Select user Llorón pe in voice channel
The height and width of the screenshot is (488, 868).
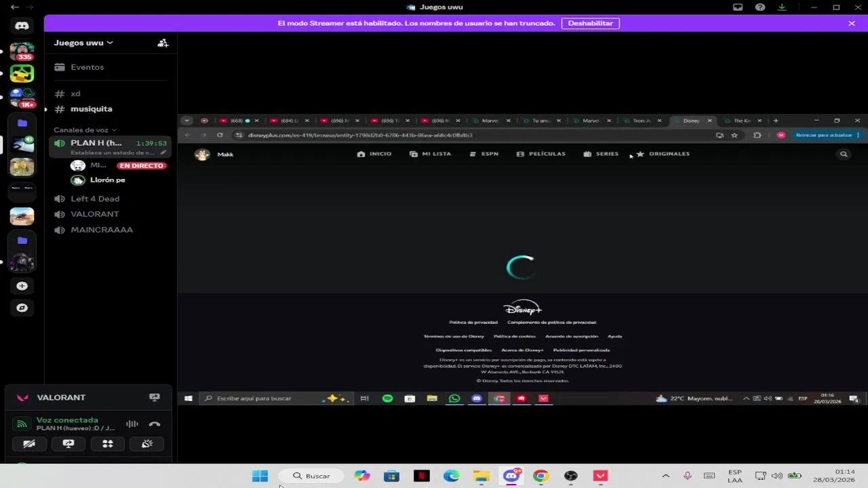point(107,180)
